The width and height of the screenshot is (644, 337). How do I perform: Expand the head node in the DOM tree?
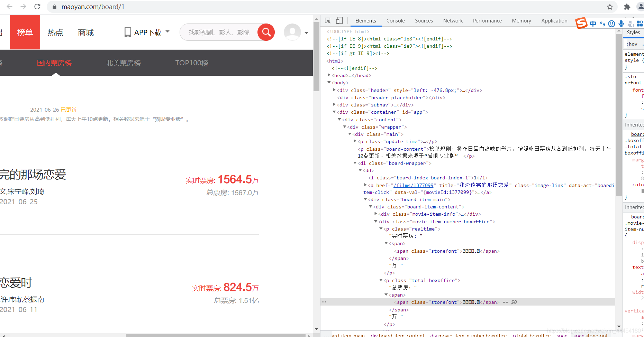click(x=329, y=75)
